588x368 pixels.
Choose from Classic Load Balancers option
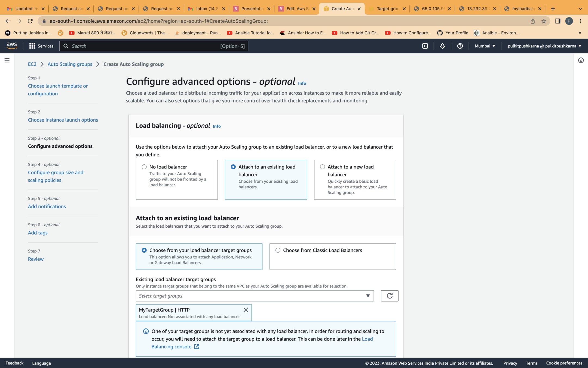[x=278, y=250]
